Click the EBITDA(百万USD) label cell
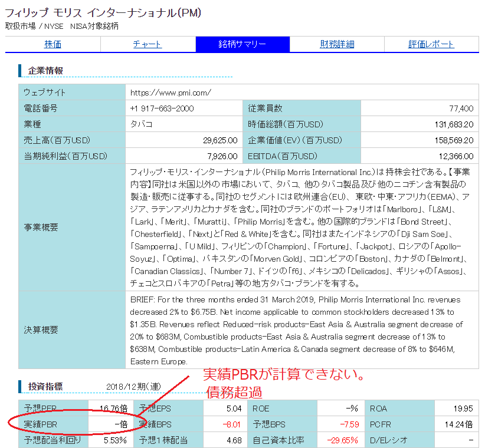Viewport: 485px width, 448px height. coord(302,156)
